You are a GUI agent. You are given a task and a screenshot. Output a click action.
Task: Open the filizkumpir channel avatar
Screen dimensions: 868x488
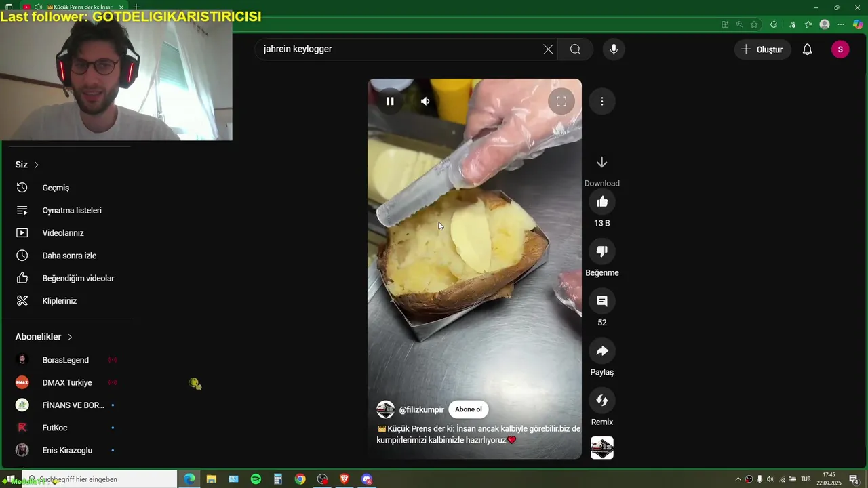[385, 409]
